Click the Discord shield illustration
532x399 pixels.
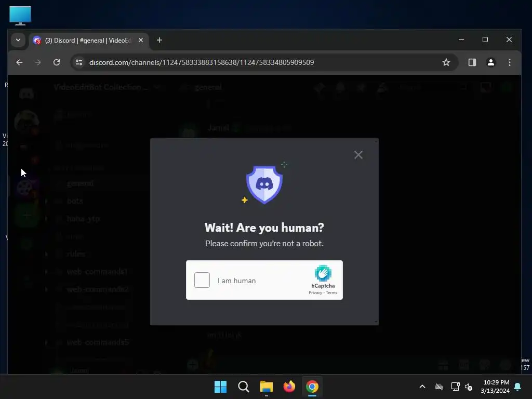click(264, 184)
